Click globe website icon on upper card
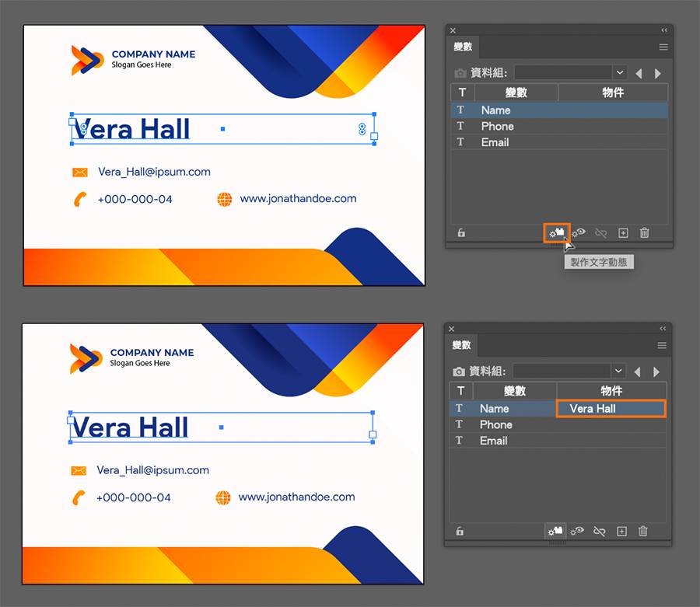The width and height of the screenshot is (700, 607). pyautogui.click(x=225, y=200)
